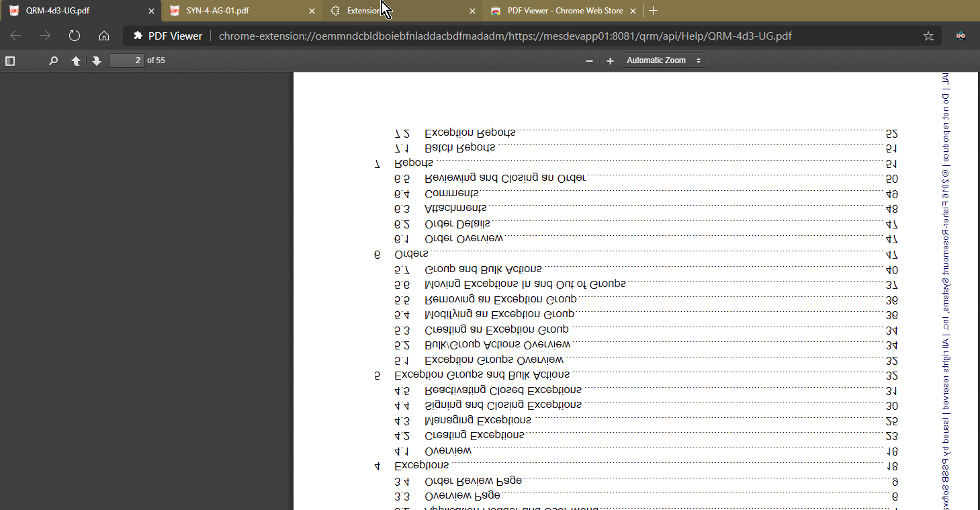This screenshot has width=980, height=510.
Task: Click the browser profile avatar icon
Action: click(x=961, y=36)
